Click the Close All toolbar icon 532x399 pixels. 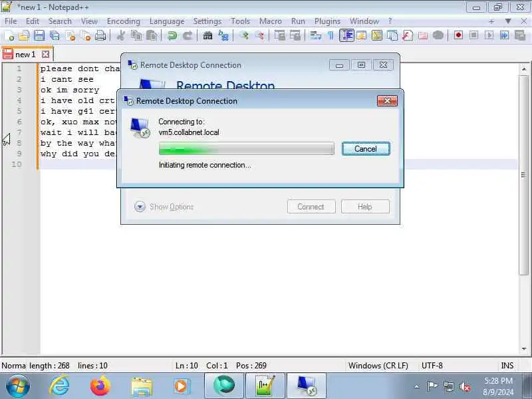(x=86, y=35)
